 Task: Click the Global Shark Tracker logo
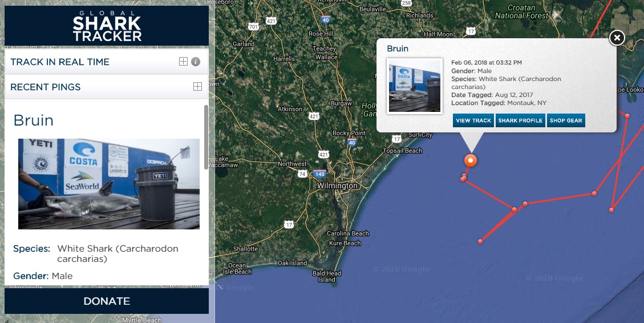point(107,26)
